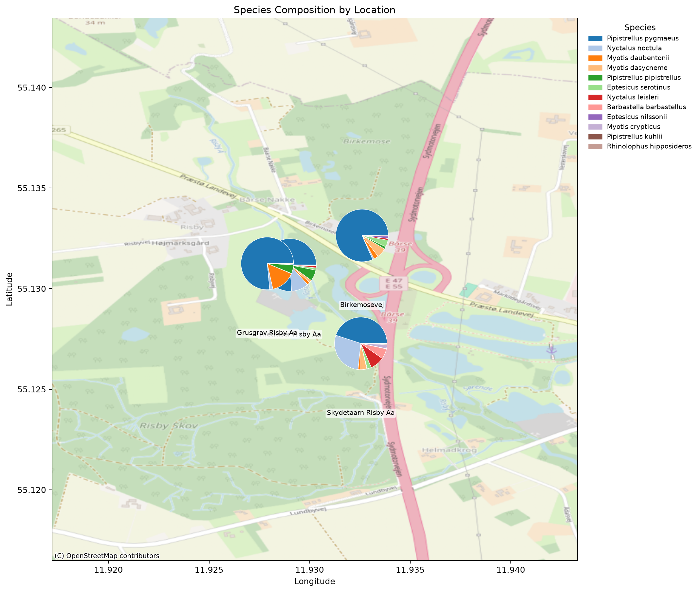Click the 55.120 latitude tick label
Screen dimensions: 700x592
click(31, 490)
